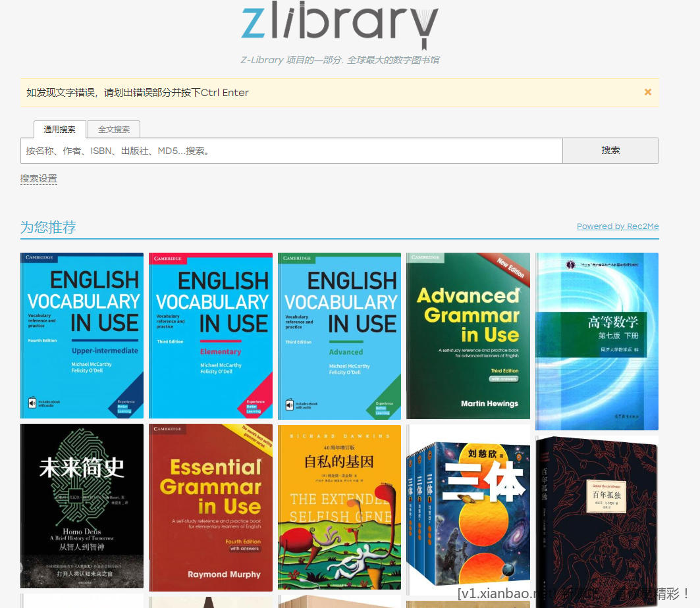Switch to the 通用搜索 tab
700x608 pixels.
click(x=60, y=130)
